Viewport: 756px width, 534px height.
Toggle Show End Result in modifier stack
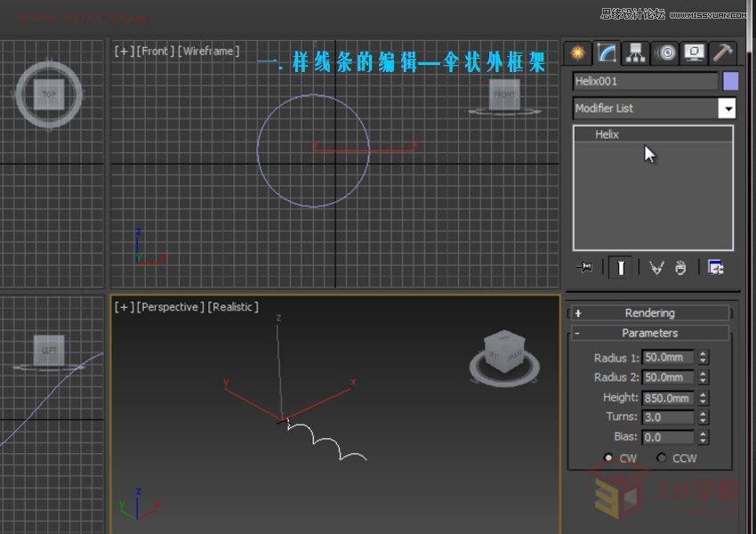[x=620, y=267]
